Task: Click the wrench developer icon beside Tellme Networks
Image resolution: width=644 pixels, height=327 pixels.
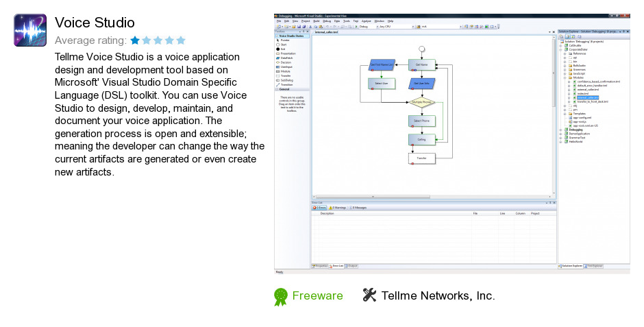Action: 369,295
